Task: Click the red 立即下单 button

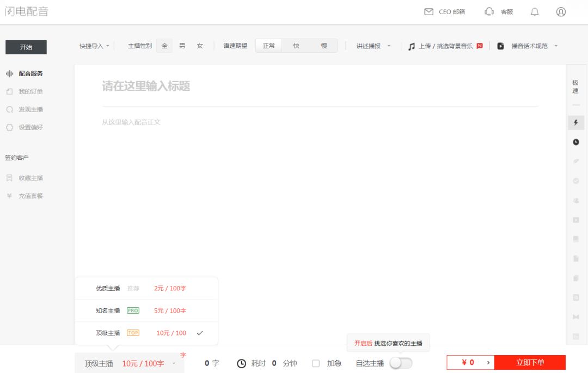Action: point(530,363)
